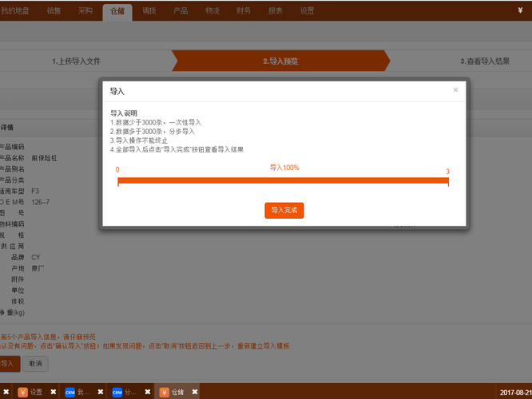
Task: Click instruction line 3.导入操作不能终止
Action: [x=139, y=140]
